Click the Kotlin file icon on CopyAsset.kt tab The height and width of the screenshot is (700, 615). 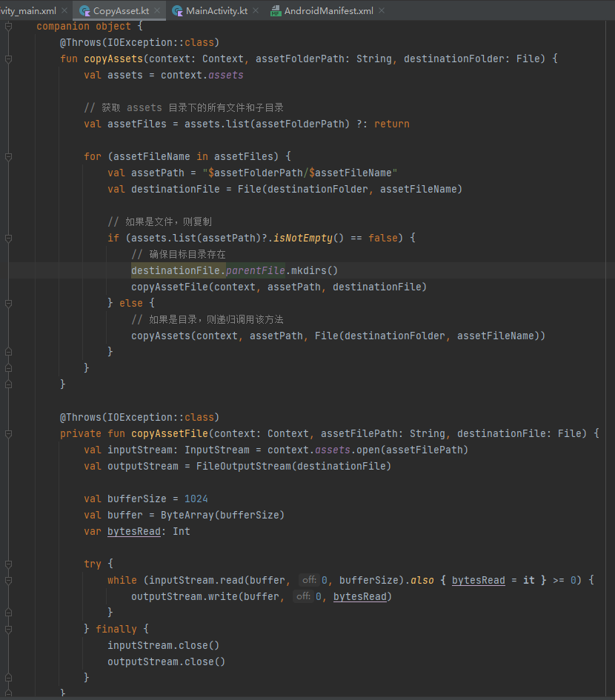click(85, 10)
